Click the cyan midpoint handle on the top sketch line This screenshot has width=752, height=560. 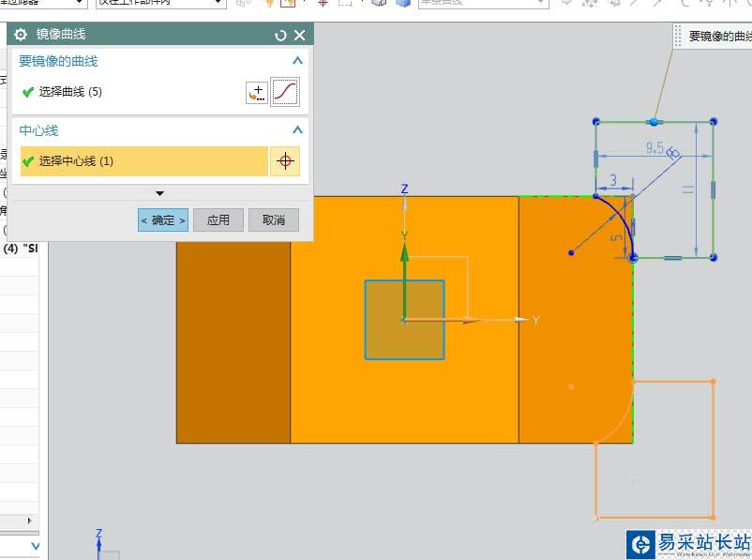click(654, 122)
